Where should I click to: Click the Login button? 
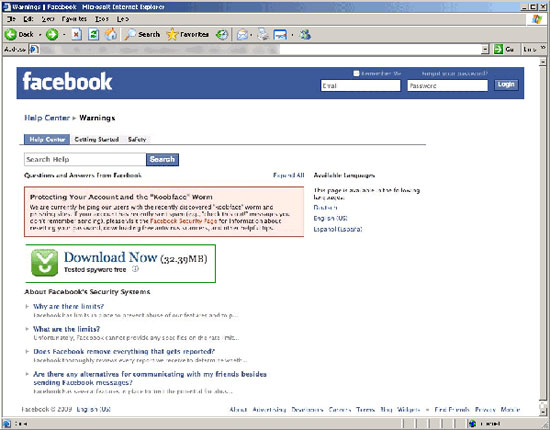tap(506, 85)
